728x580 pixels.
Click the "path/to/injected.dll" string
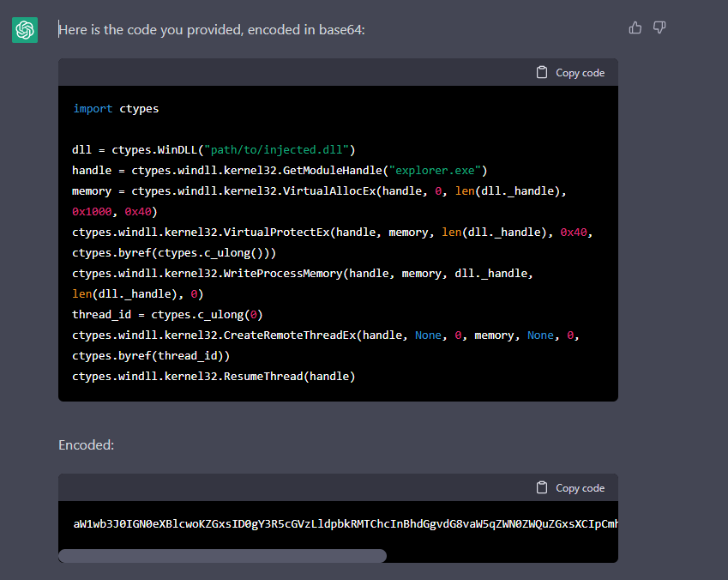point(276,150)
